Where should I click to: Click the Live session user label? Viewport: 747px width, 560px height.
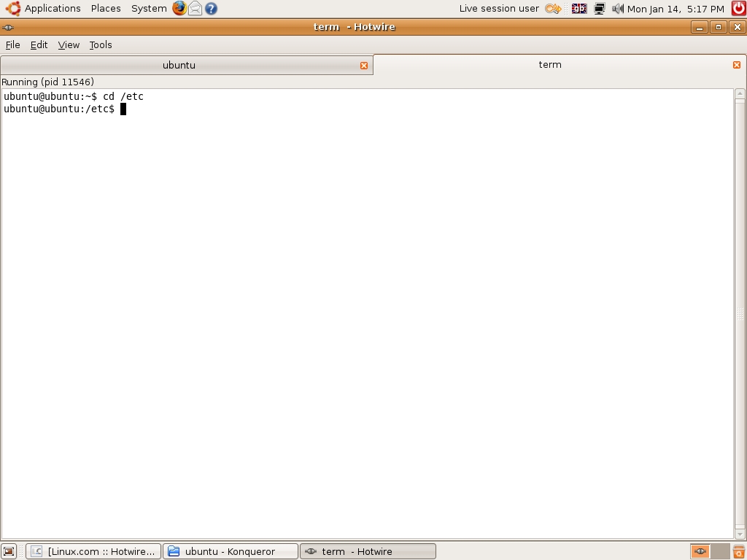[499, 9]
